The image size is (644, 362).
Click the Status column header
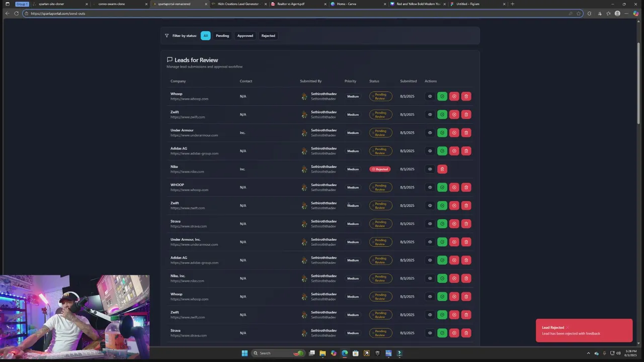pyautogui.click(x=374, y=81)
